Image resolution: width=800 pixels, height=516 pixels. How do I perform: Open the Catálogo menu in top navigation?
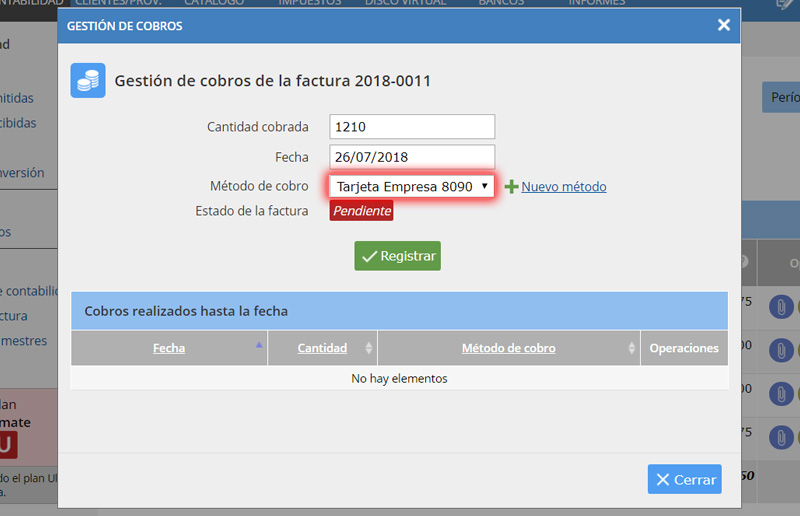[x=213, y=3]
